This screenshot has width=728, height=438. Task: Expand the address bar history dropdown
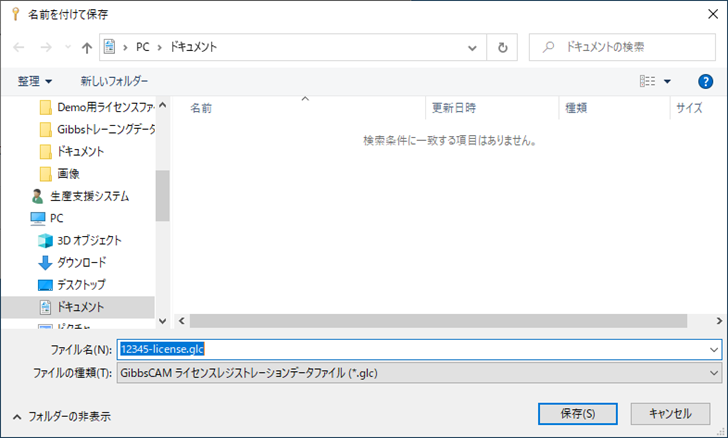472,47
